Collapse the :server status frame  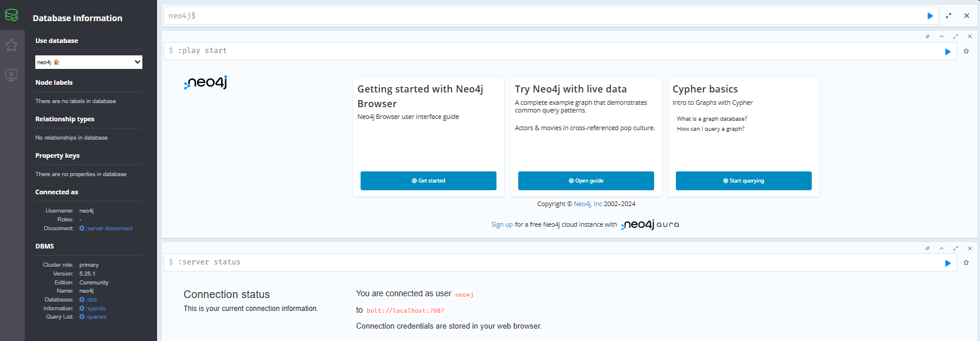(941, 249)
